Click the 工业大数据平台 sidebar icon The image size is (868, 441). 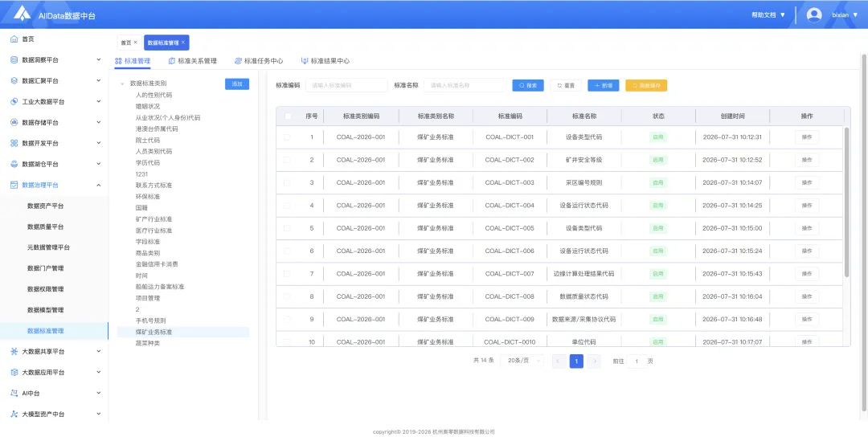coord(14,102)
